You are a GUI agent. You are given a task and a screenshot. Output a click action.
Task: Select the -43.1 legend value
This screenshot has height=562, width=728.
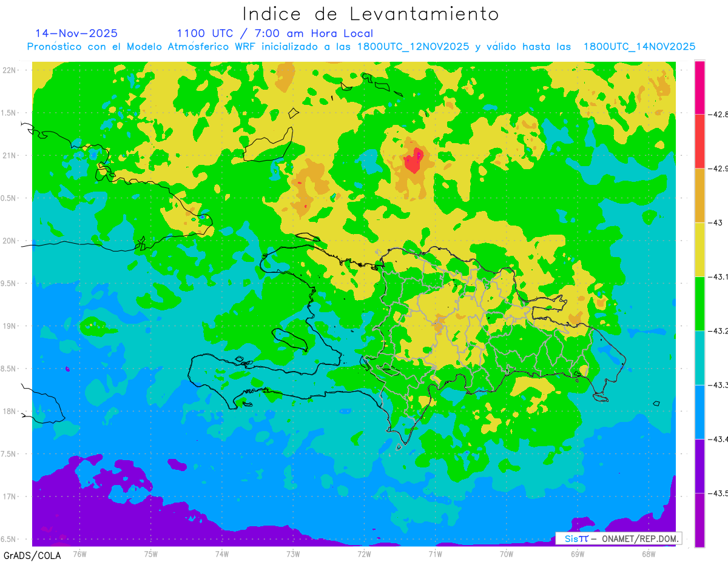point(718,276)
